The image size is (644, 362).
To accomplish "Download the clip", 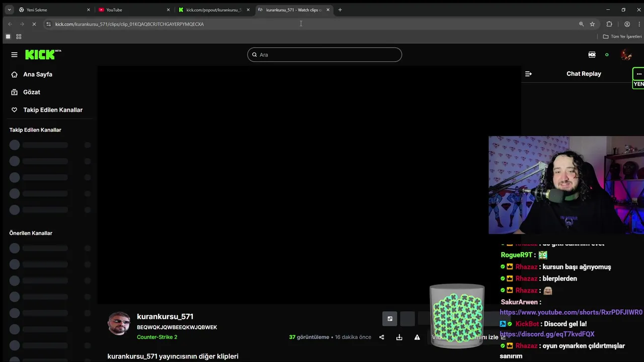I will (399, 337).
